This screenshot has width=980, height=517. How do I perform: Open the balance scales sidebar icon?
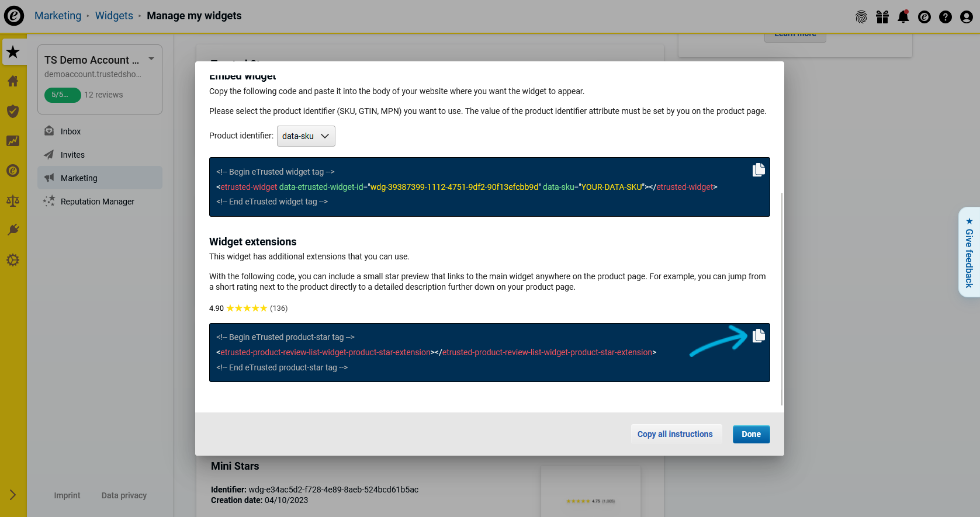13,201
